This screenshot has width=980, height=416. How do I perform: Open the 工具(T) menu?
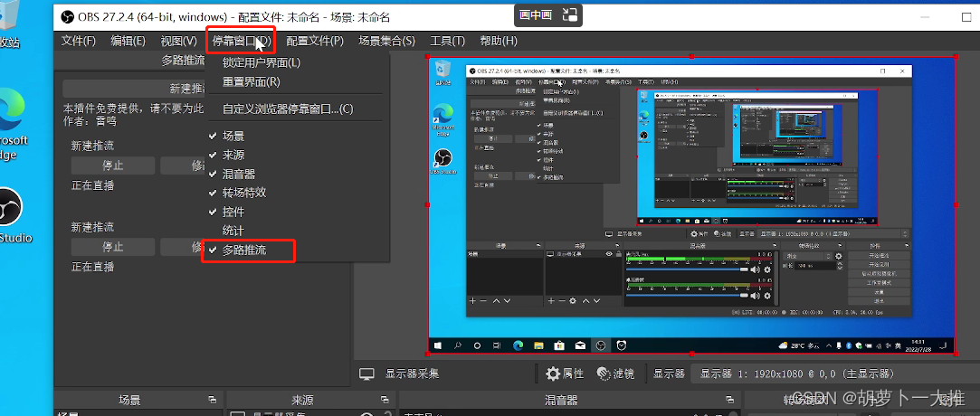click(448, 42)
